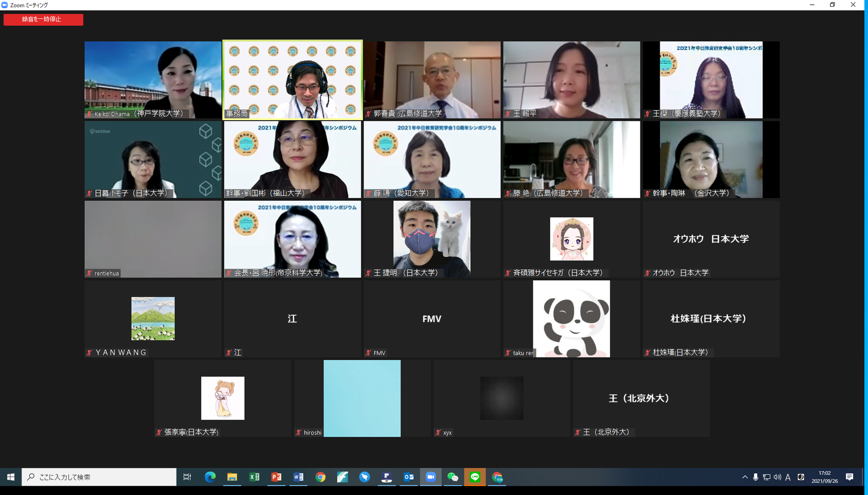Open the volume control in the tray

778,477
